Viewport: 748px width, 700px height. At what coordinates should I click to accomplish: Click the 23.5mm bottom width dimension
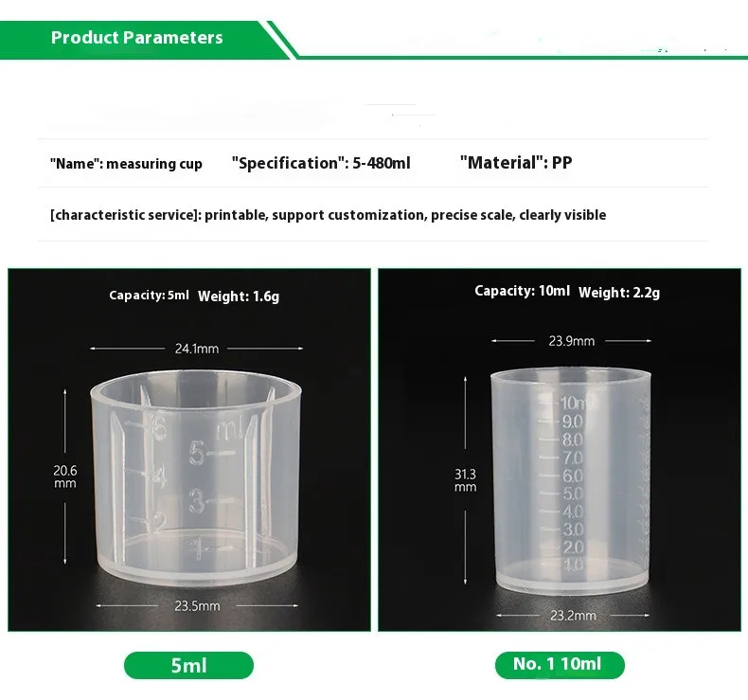pos(198,606)
